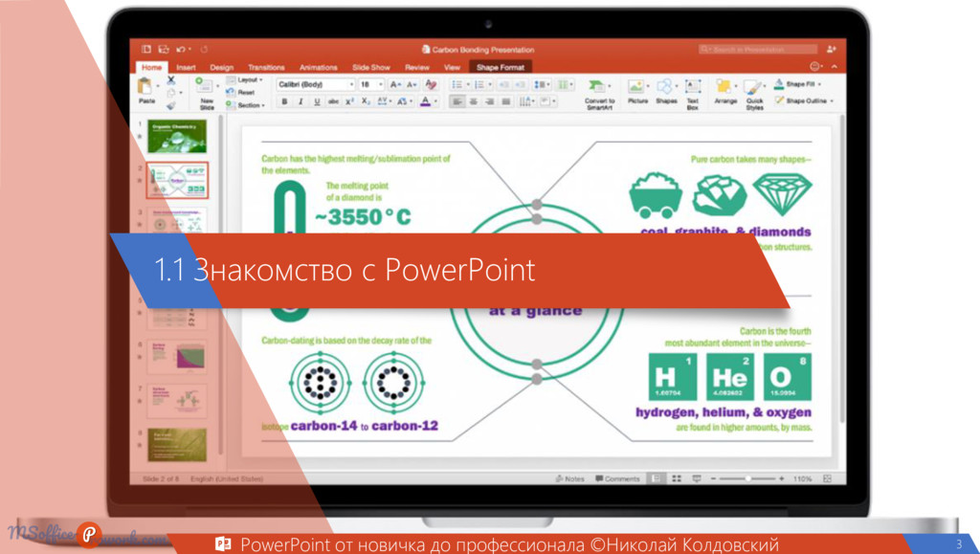Click the Paste clipboard icon
This screenshot has width=980, height=554.
click(x=145, y=87)
